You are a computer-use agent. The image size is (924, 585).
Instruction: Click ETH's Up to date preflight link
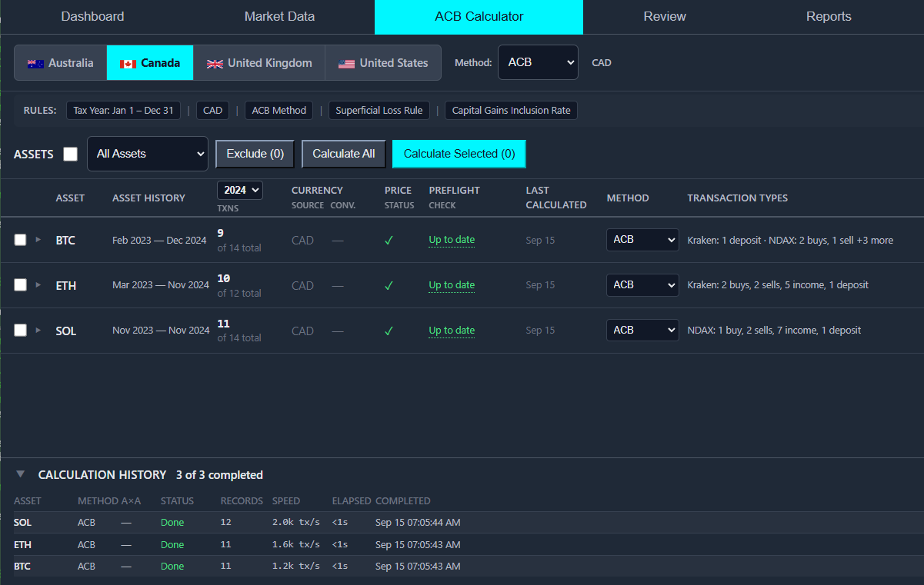(x=452, y=285)
